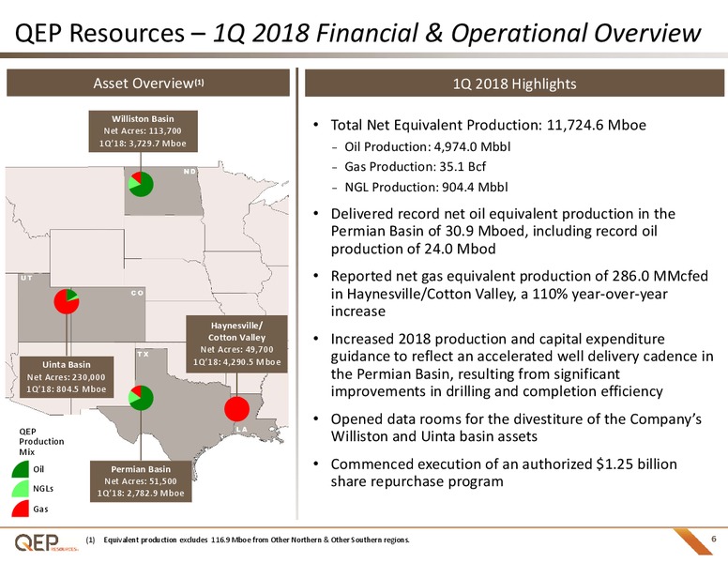
Task: Select the Haynesville/Cotton Valley label box
Action: [x=236, y=343]
